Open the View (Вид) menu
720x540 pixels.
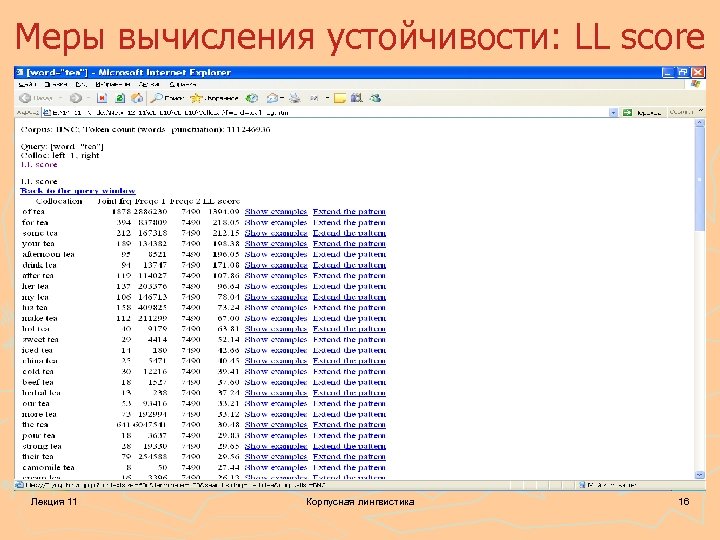(81, 84)
